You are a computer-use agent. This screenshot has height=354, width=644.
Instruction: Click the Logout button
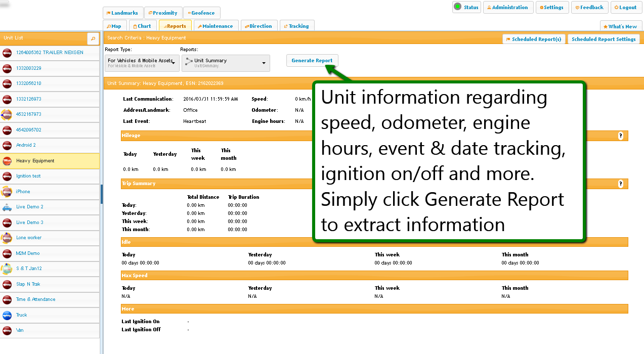[x=626, y=8]
